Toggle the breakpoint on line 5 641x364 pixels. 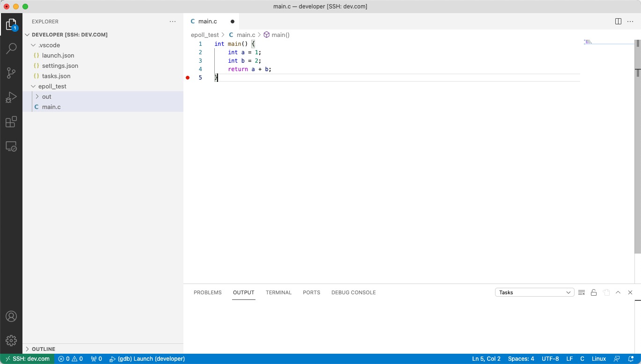pos(188,78)
